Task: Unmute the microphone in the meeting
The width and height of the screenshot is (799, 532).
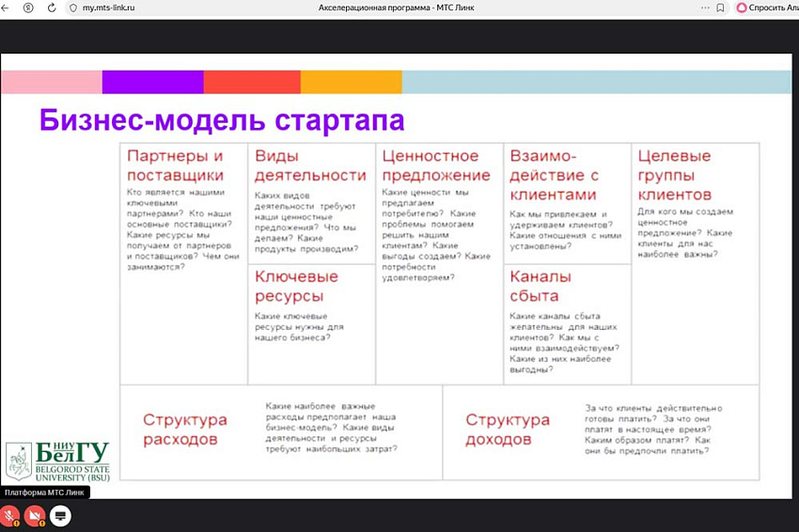Action: (10, 515)
